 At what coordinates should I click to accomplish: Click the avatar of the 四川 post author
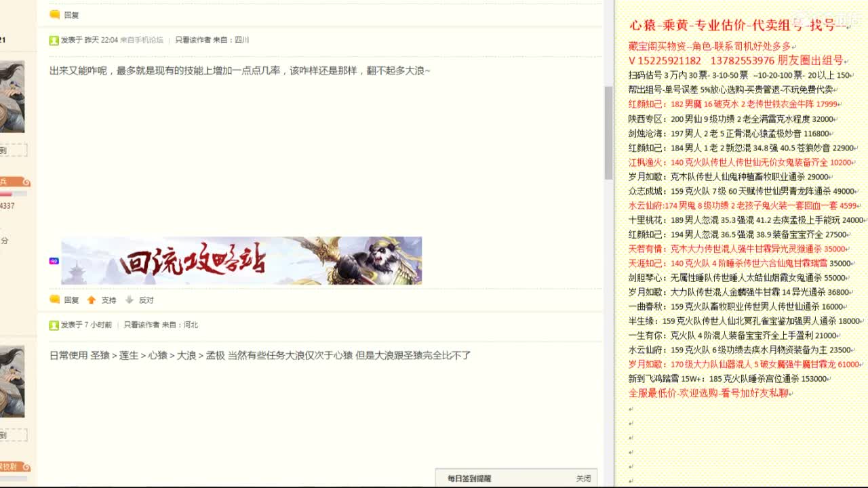click(x=12, y=97)
